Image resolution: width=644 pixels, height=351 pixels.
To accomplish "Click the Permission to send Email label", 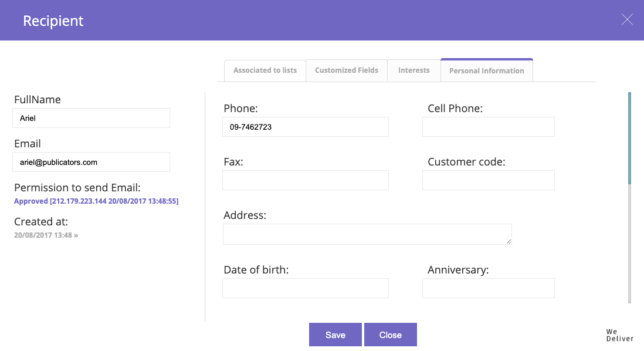I will pyautogui.click(x=77, y=187).
